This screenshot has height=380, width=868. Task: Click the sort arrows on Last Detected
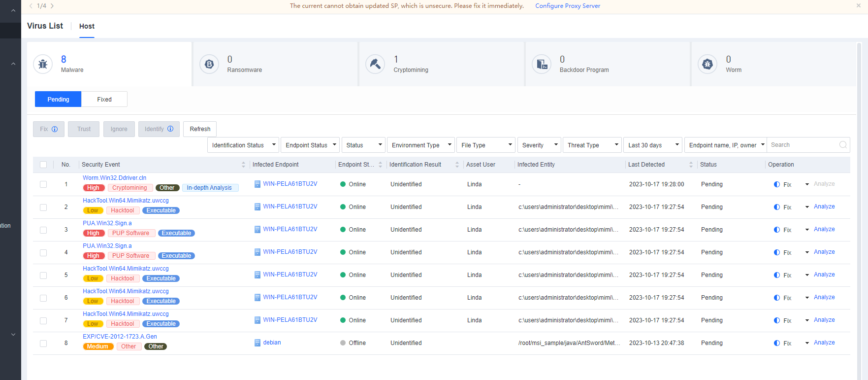[x=691, y=165]
